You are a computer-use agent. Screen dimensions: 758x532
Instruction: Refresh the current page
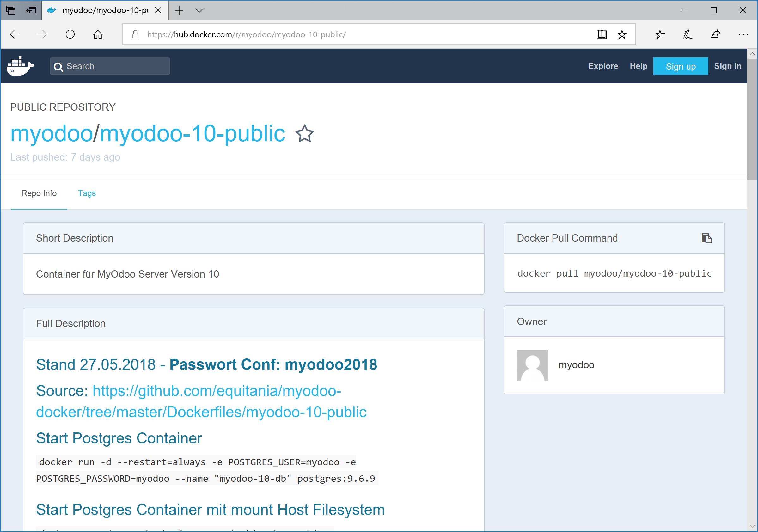click(x=70, y=34)
